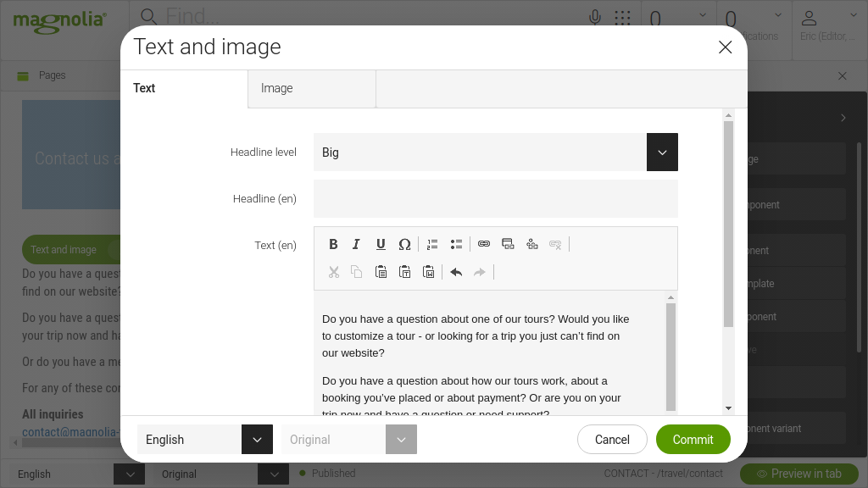Select Text and image component bar
This screenshot has height=488, width=868.
point(71,250)
